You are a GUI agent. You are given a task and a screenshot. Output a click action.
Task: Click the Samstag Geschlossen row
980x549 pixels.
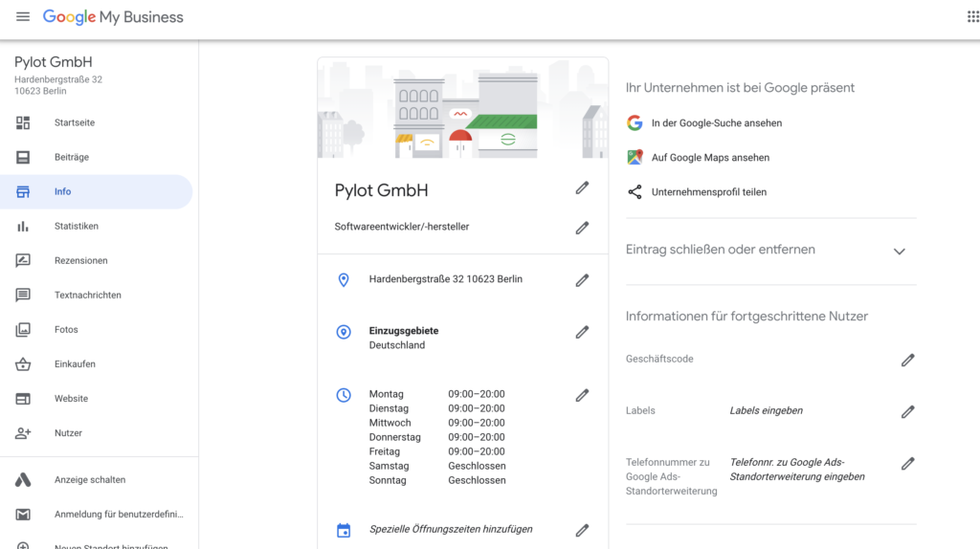pyautogui.click(x=436, y=466)
